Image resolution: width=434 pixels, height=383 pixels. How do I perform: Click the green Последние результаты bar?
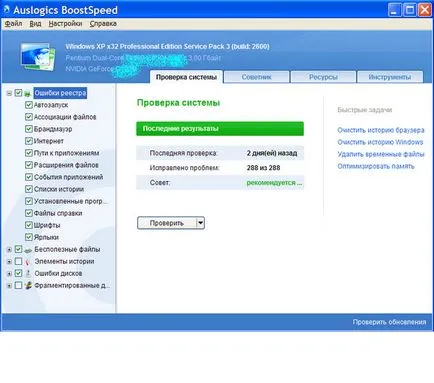[x=220, y=129]
